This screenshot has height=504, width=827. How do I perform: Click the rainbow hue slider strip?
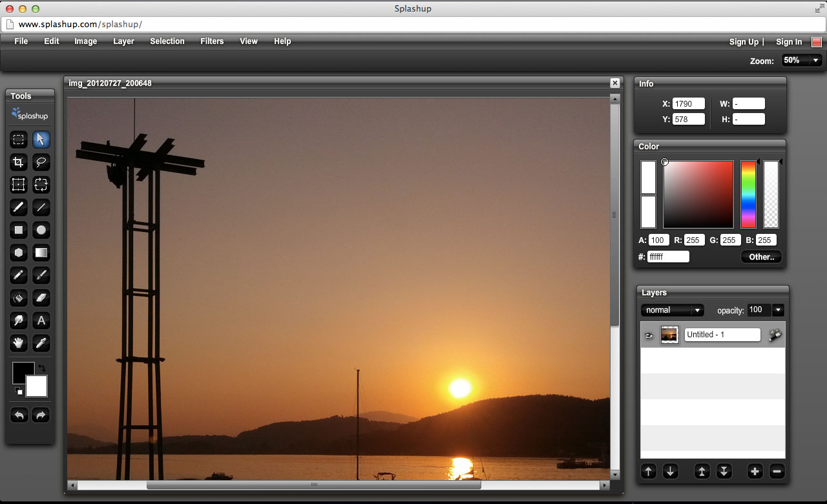click(x=748, y=194)
